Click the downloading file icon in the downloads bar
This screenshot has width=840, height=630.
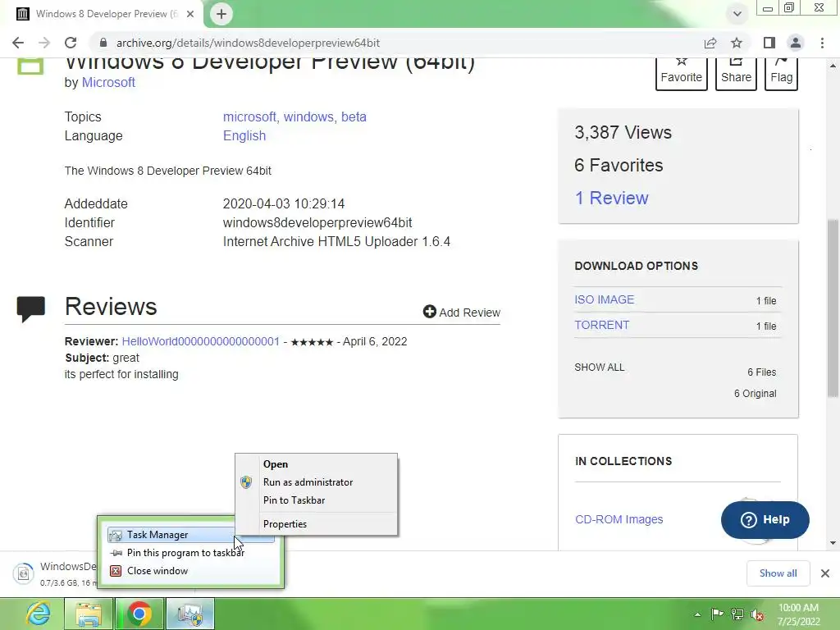(24, 573)
